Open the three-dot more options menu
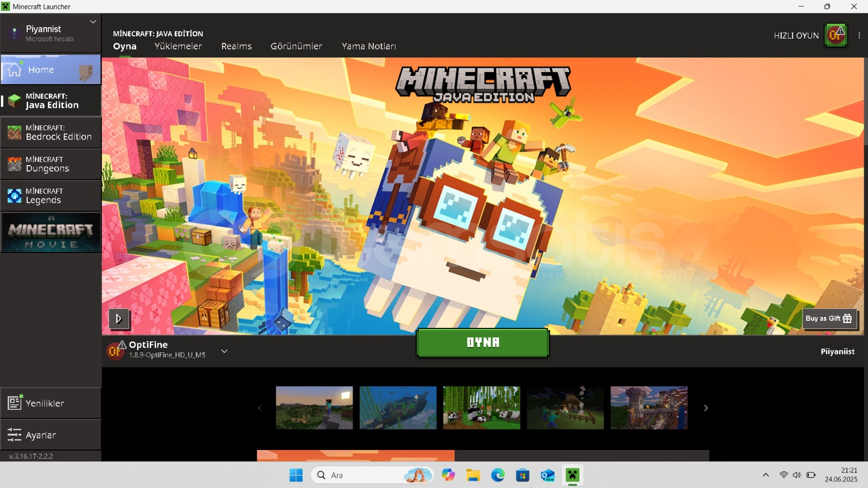Image resolution: width=868 pixels, height=488 pixels. [859, 35]
